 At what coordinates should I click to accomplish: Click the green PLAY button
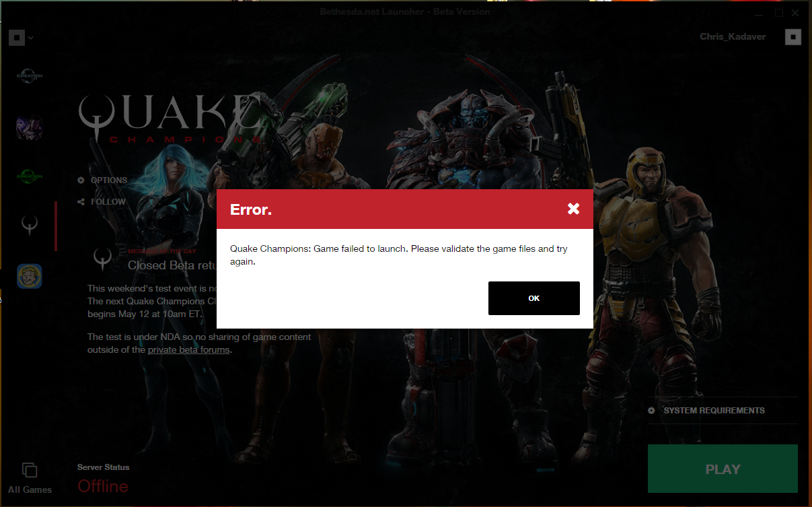723,469
